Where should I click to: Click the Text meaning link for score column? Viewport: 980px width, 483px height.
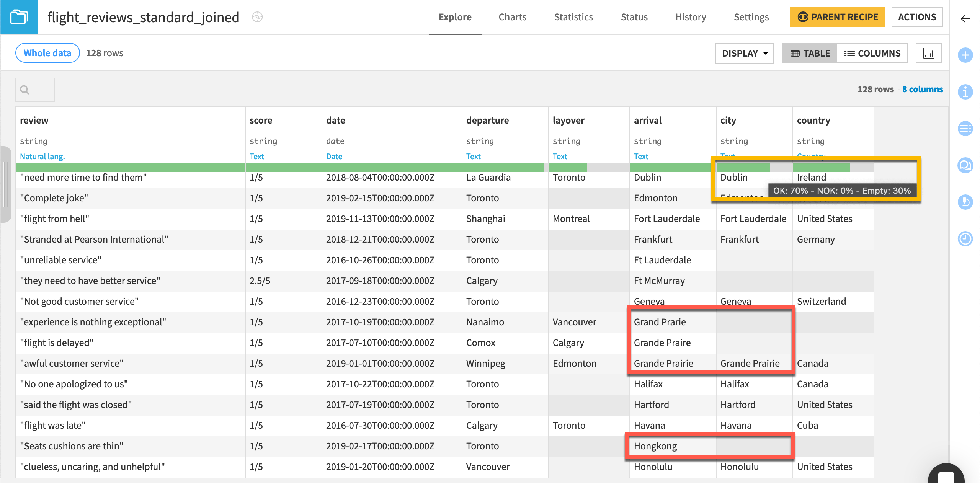[x=256, y=156]
